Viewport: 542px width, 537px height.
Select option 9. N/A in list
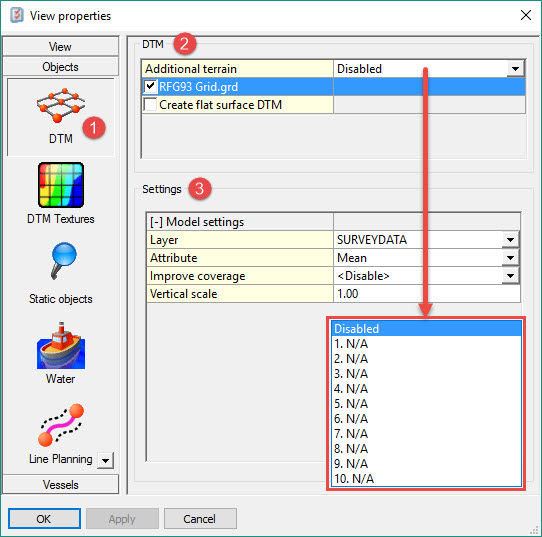426,464
